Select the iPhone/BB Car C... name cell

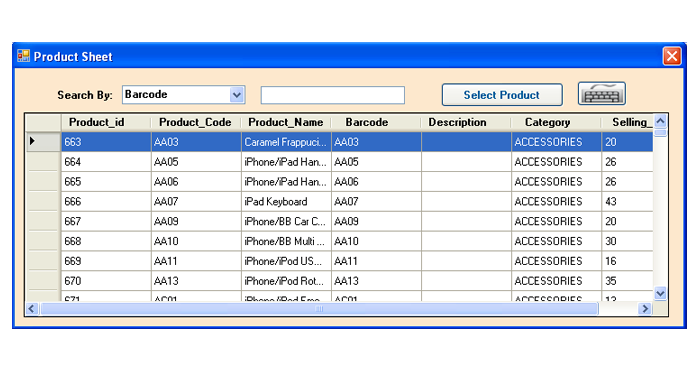[x=286, y=221]
